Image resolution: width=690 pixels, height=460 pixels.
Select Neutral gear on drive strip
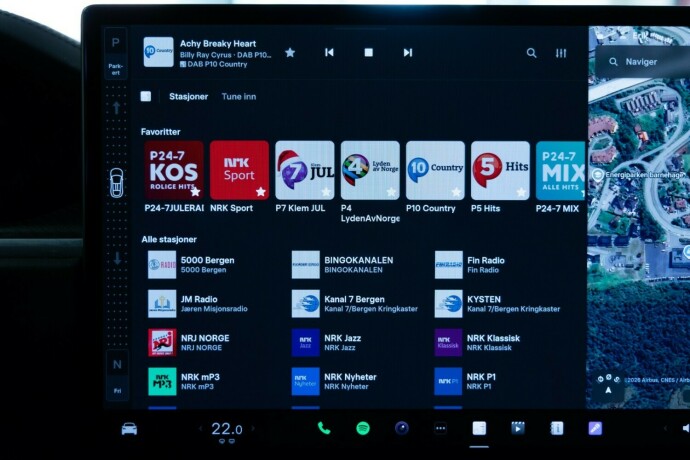coord(117,365)
